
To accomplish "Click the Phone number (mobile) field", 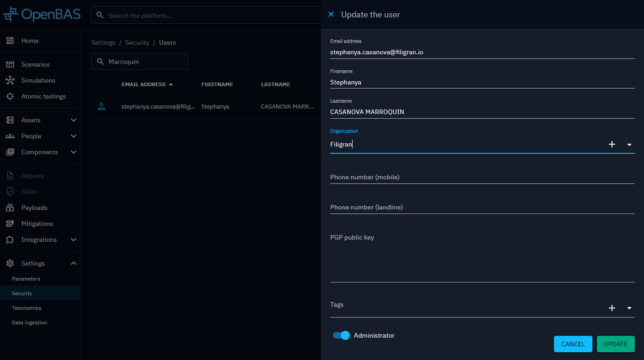I will [482, 177].
